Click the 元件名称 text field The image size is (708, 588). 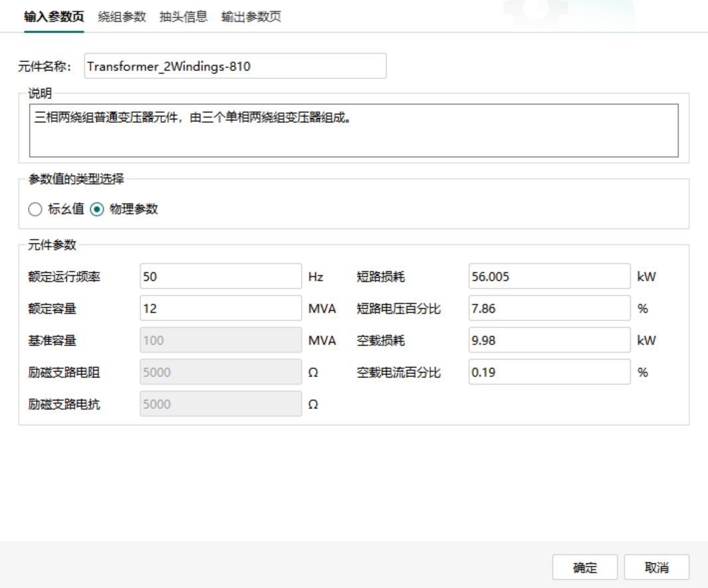pyautogui.click(x=234, y=66)
